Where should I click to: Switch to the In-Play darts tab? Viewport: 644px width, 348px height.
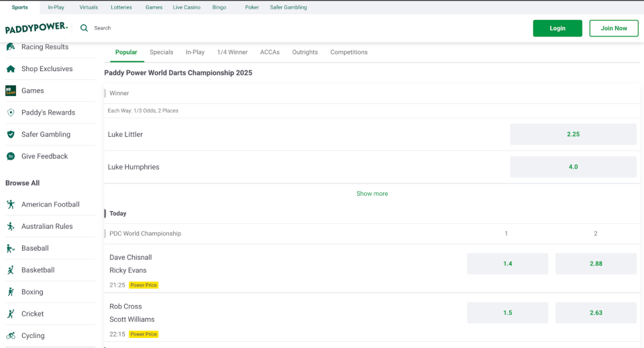pos(195,52)
